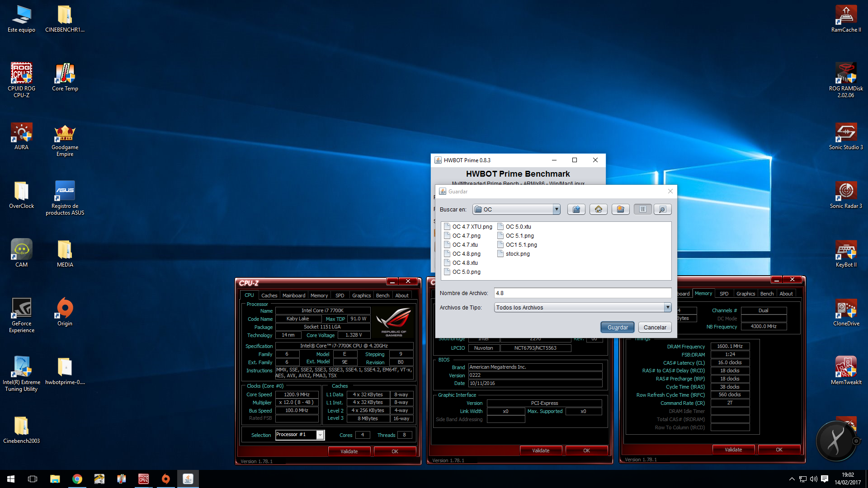This screenshot has width=868, height=488.
Task: Open the Buscar en folder dropdown
Action: [x=557, y=209]
